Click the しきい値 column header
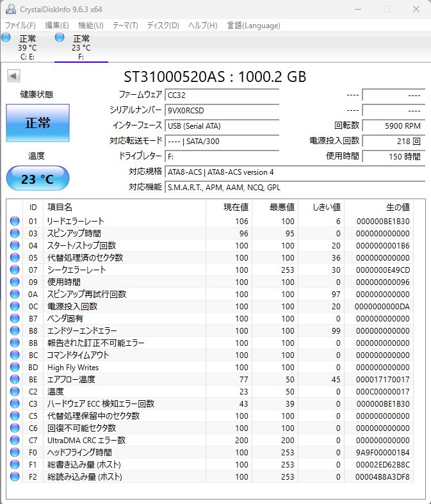The width and height of the screenshot is (431, 504). (321, 207)
